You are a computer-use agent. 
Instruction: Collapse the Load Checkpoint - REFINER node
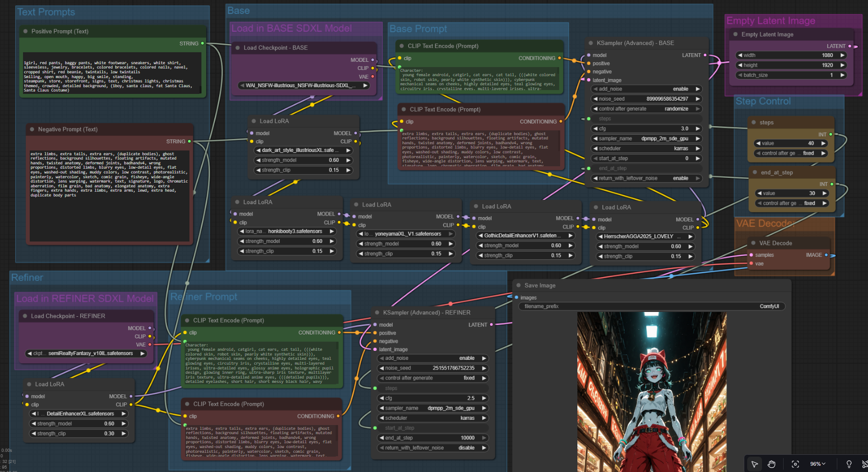pos(25,316)
